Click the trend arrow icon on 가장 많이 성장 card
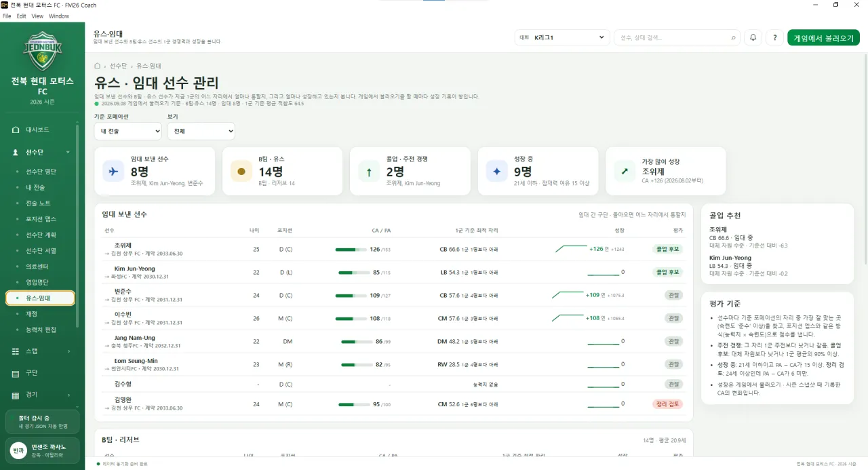Screen dimensions: 868x470 point(624,172)
